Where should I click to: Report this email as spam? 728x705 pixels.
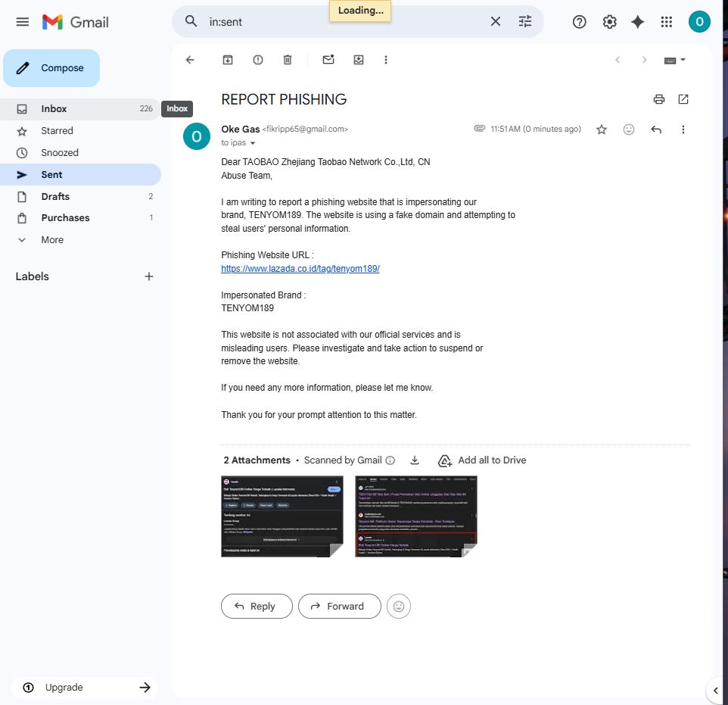258,60
